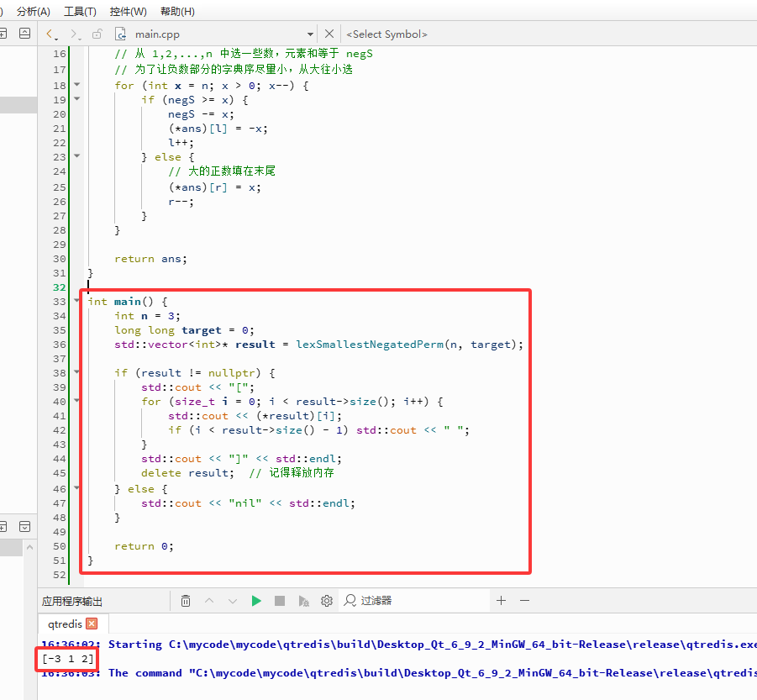Screen dimensions: 757x700
Task: Click the Starting qtredis.exe output line
Action: pyautogui.click(x=399, y=644)
